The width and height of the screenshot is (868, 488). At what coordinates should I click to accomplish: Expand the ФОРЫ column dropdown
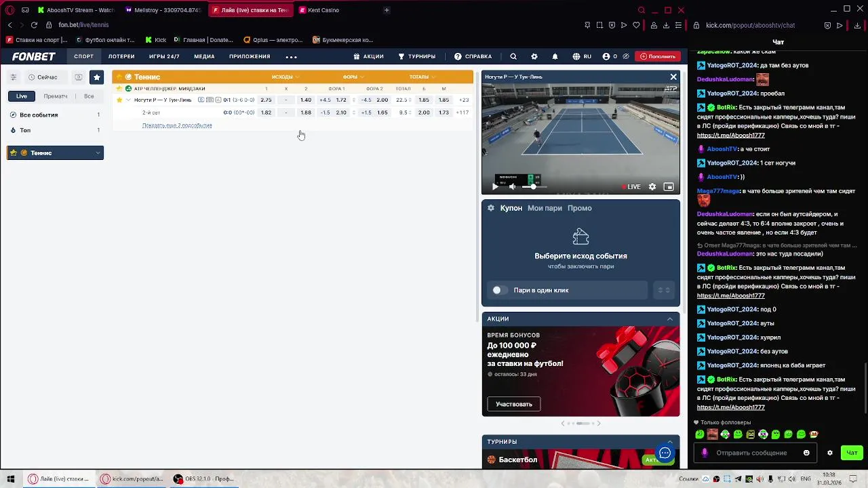pos(353,77)
